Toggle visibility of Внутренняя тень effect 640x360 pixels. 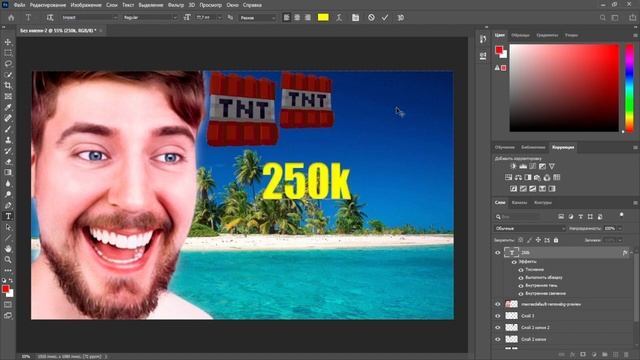click(x=521, y=286)
